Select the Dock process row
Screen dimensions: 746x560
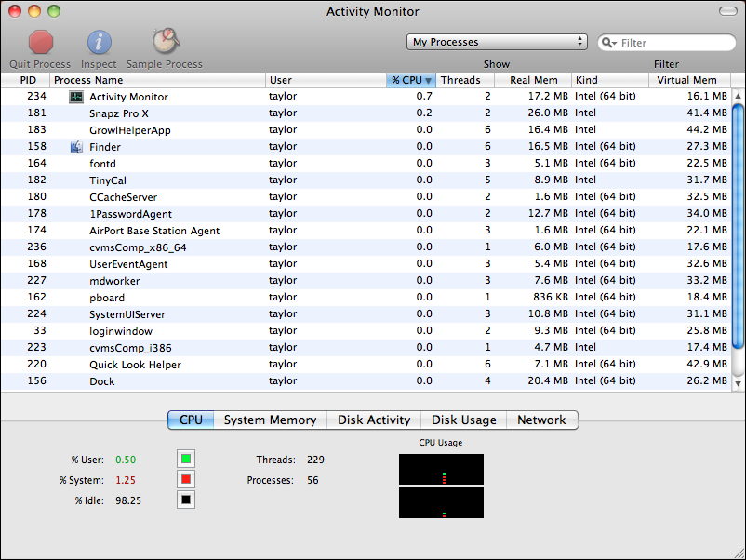tap(366, 381)
